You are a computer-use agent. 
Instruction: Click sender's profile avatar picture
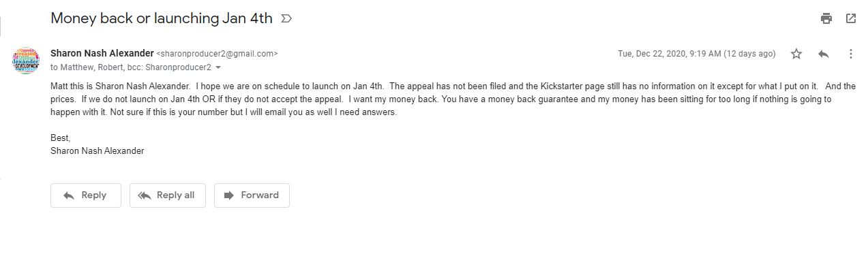coord(26,61)
